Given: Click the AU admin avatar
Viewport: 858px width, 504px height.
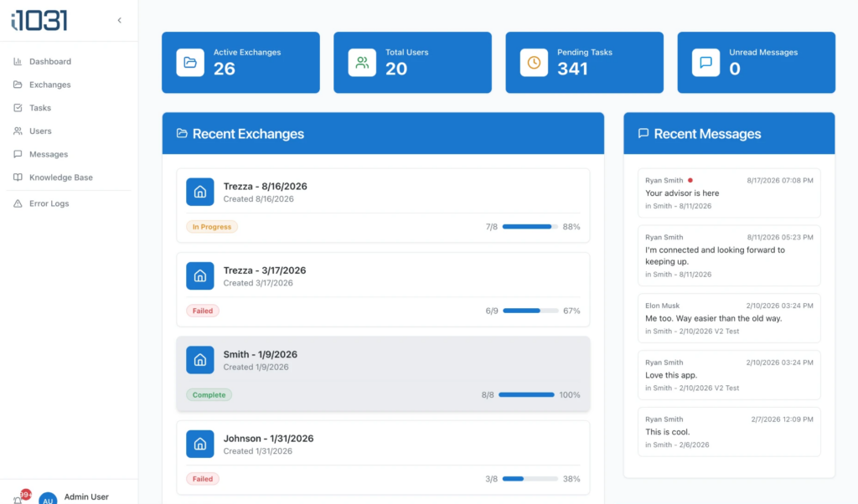Looking at the screenshot, I should coord(48,498).
